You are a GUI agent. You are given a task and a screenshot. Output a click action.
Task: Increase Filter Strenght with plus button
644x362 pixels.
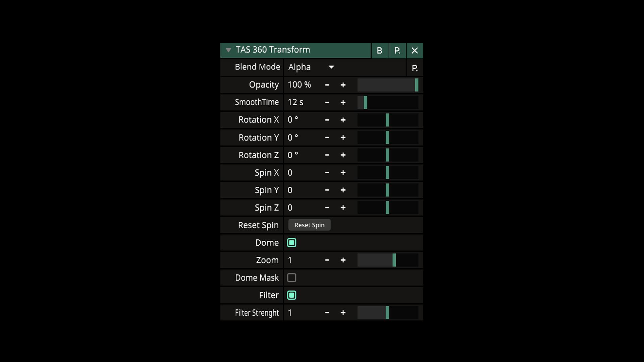(x=343, y=313)
